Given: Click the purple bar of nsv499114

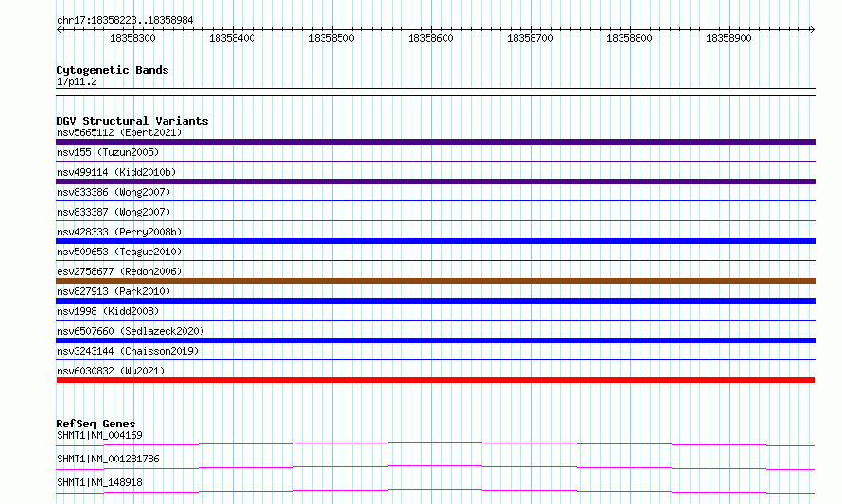Looking at the screenshot, I should [435, 182].
